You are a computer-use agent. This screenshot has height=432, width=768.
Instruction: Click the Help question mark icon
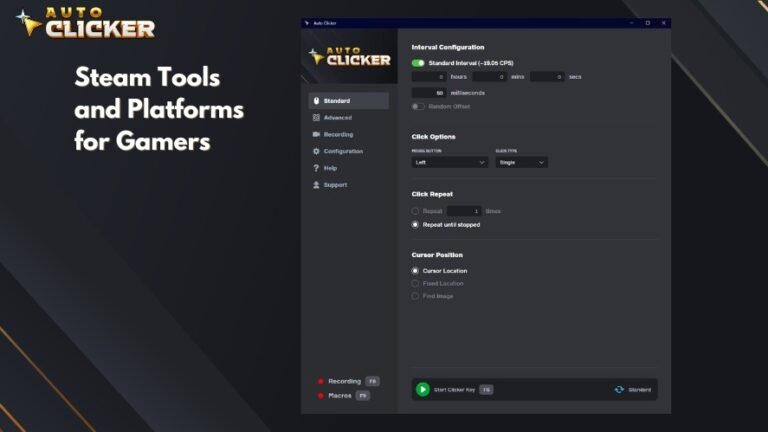pos(316,168)
